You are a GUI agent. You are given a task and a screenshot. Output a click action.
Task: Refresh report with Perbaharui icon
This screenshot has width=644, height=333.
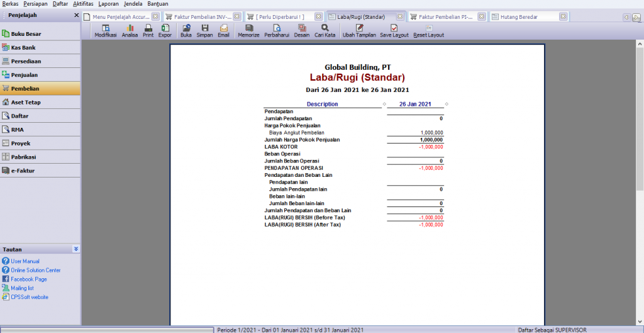click(x=277, y=31)
